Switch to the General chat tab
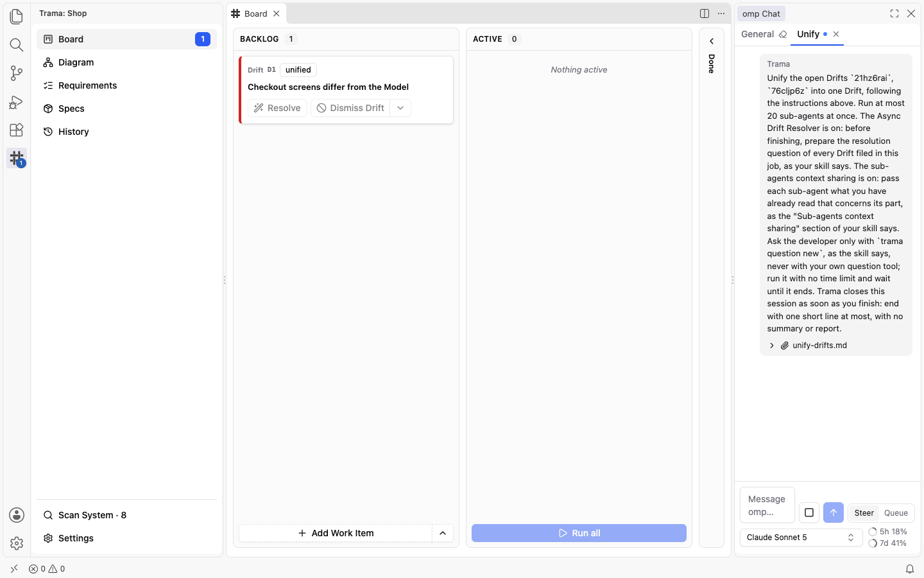Viewport: 924px width, 578px height. click(x=757, y=35)
